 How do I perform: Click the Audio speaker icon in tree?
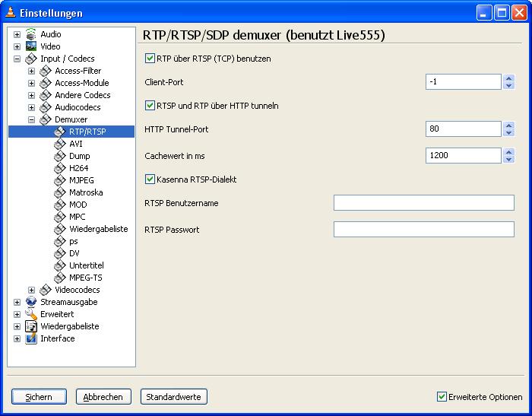coord(31,34)
